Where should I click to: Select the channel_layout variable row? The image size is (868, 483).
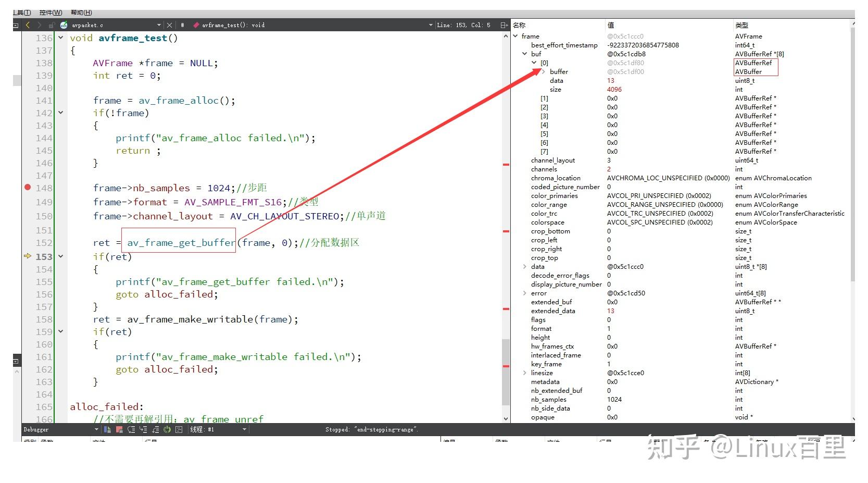coord(680,160)
